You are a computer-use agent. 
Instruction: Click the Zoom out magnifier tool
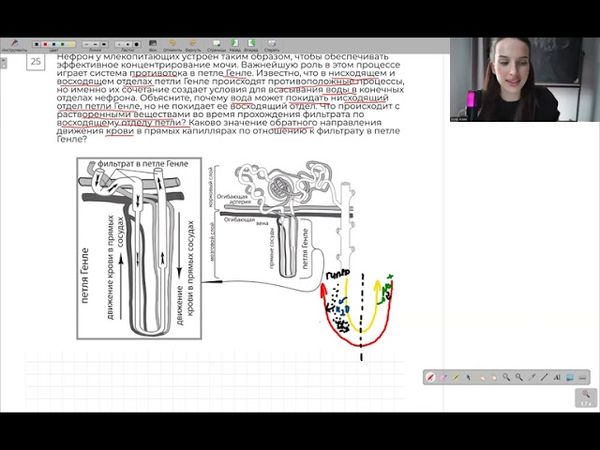[x=519, y=377]
